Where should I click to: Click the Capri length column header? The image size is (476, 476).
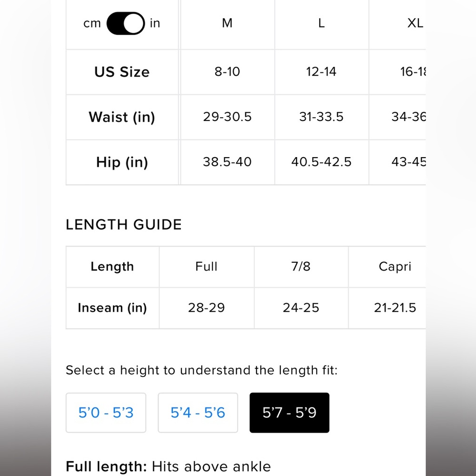395,267
